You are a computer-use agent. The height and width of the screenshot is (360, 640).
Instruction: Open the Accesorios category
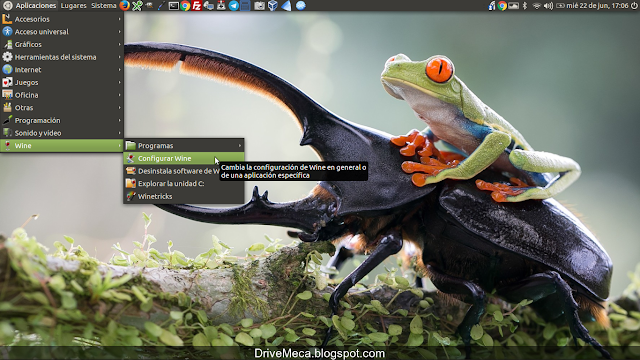tap(62, 19)
